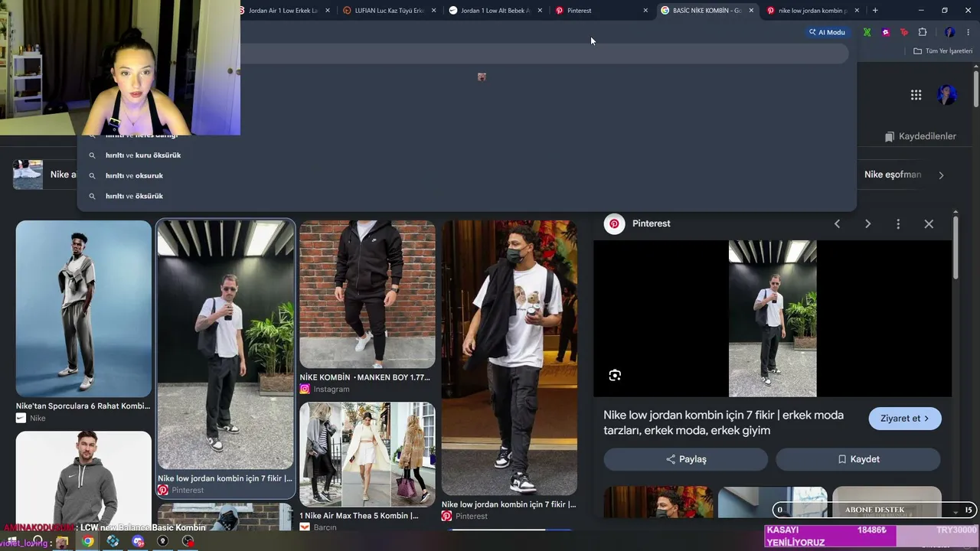
Task: Click the AI Modu button
Action: [x=827, y=32]
